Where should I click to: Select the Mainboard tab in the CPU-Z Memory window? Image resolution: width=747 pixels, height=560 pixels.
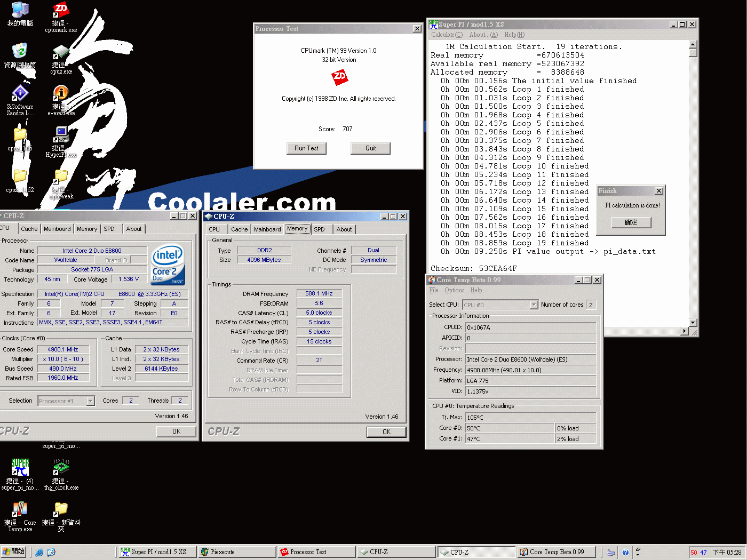click(x=267, y=229)
